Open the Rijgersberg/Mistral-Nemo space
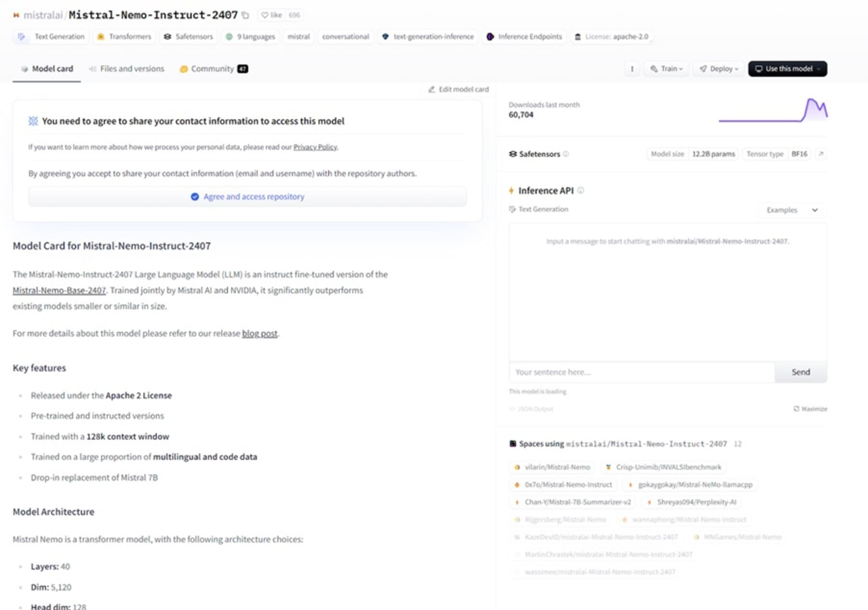This screenshot has width=868, height=610. pos(560,520)
